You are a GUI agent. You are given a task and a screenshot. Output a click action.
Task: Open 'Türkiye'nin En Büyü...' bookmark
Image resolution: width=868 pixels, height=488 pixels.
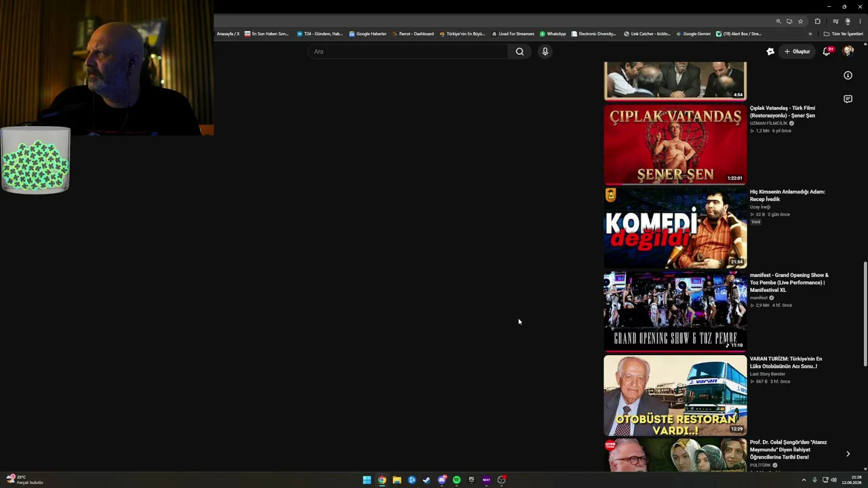click(462, 33)
